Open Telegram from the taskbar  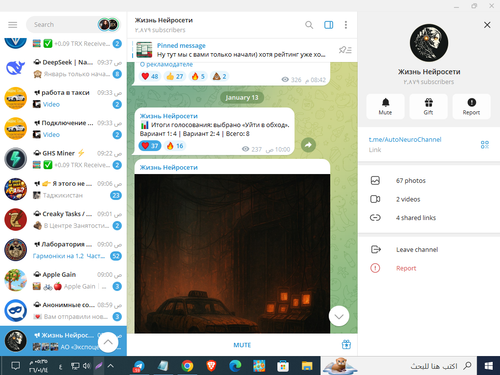tap(139, 366)
